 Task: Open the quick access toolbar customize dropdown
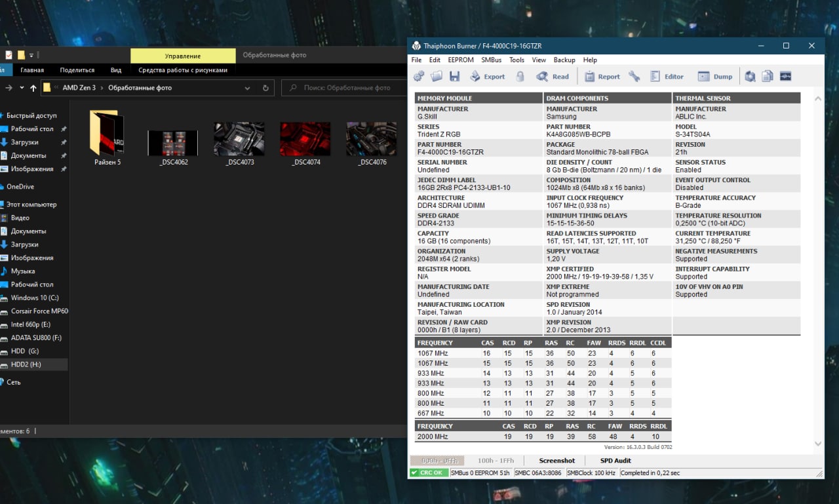point(31,56)
